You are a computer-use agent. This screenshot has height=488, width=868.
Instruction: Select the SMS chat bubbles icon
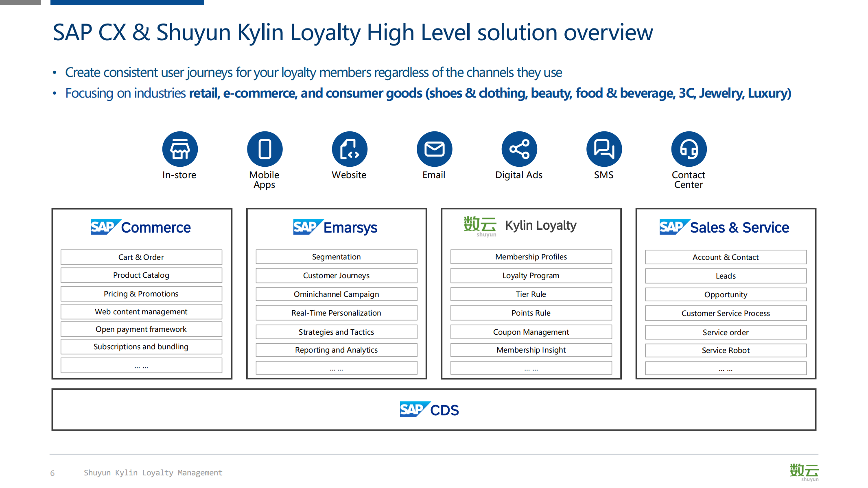tap(604, 149)
